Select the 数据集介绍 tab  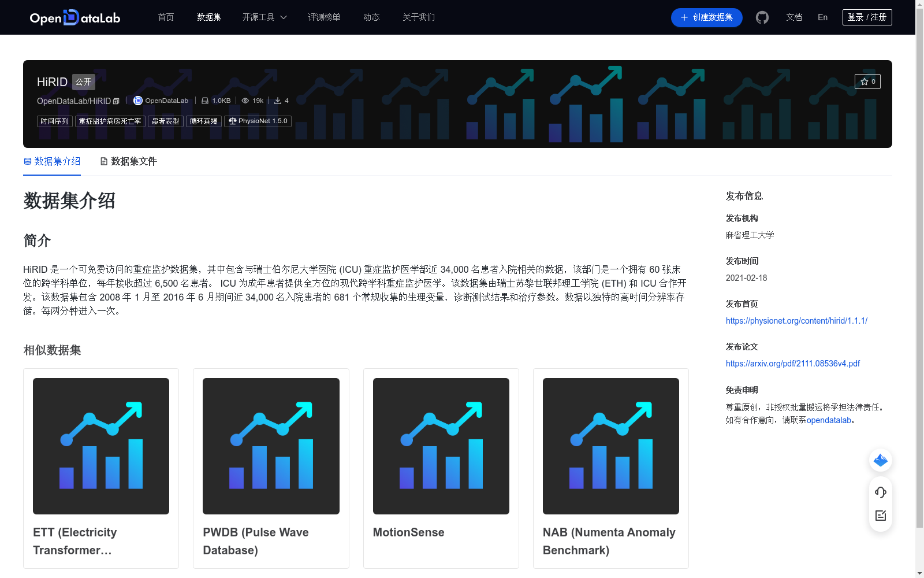tap(52, 161)
